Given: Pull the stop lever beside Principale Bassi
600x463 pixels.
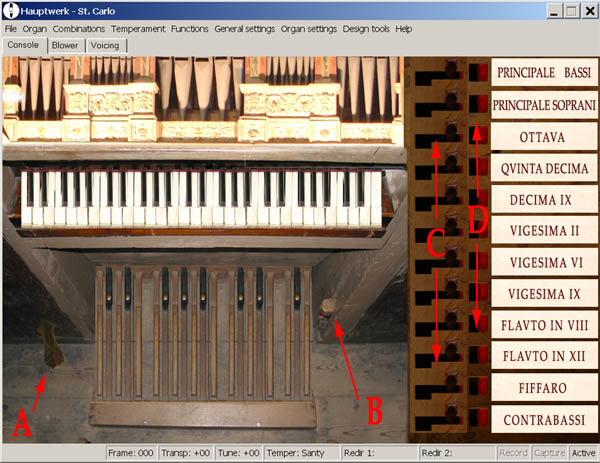Looking at the screenshot, I should tap(438, 74).
